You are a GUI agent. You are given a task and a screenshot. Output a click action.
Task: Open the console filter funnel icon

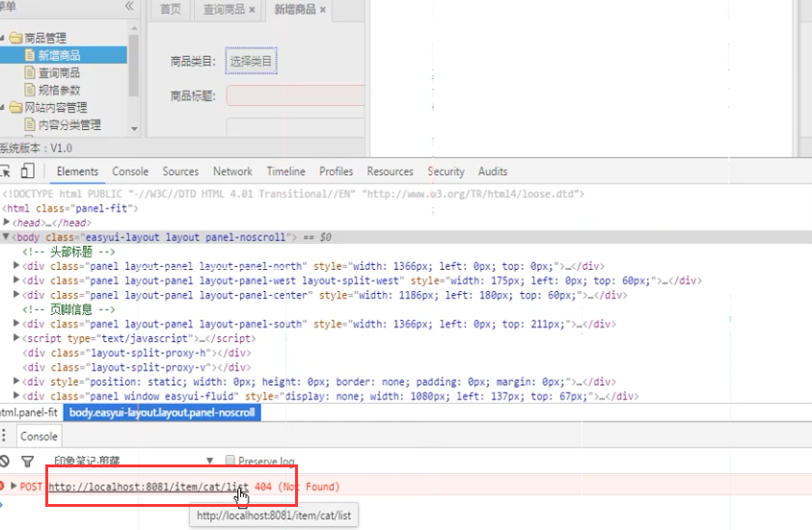27,461
